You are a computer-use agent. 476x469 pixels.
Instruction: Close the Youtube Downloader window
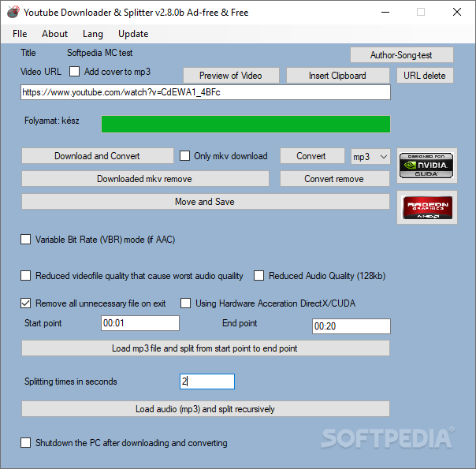point(457,12)
